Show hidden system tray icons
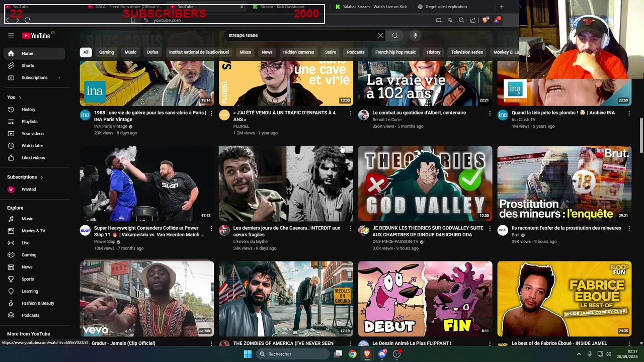Image resolution: width=644 pixels, height=362 pixels. tap(579, 354)
